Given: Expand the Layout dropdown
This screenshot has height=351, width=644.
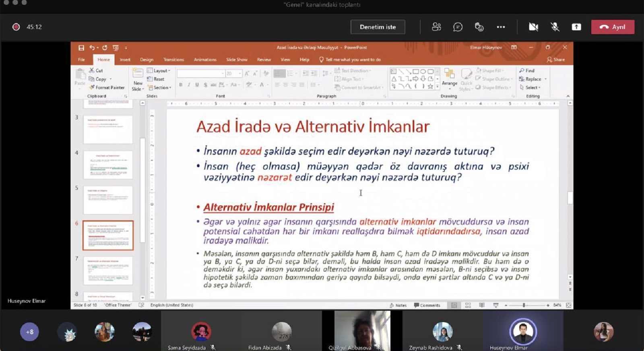Looking at the screenshot, I should click(159, 70).
